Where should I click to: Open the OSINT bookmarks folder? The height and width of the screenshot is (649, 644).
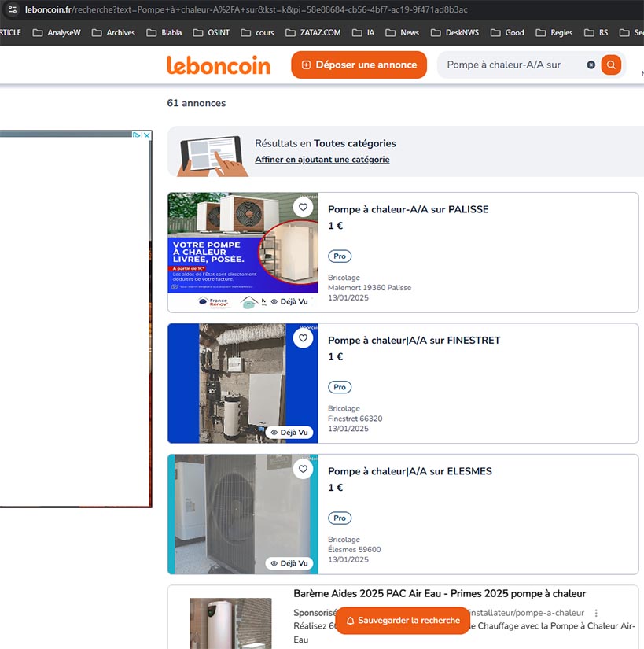pyautogui.click(x=212, y=33)
